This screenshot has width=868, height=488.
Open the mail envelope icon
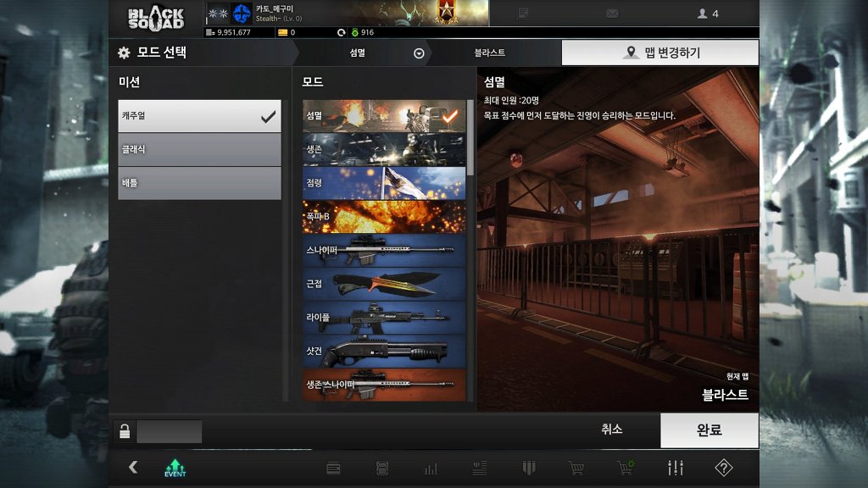pos(612,14)
